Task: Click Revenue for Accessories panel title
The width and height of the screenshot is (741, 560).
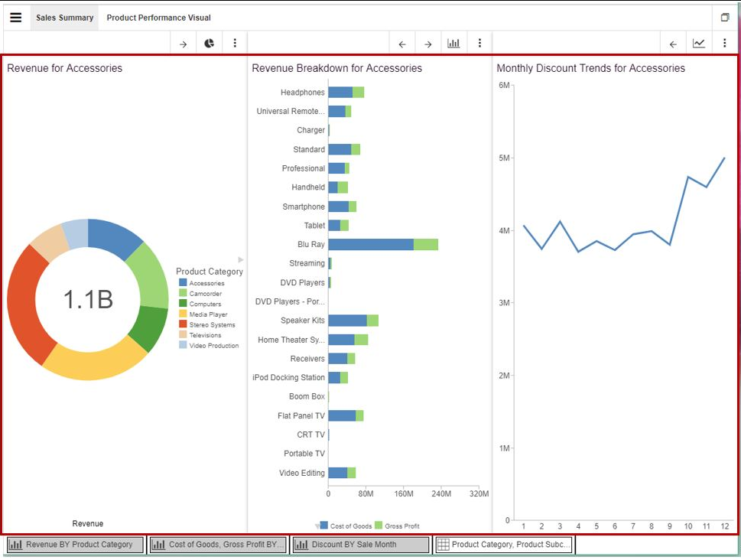Action: tap(65, 68)
